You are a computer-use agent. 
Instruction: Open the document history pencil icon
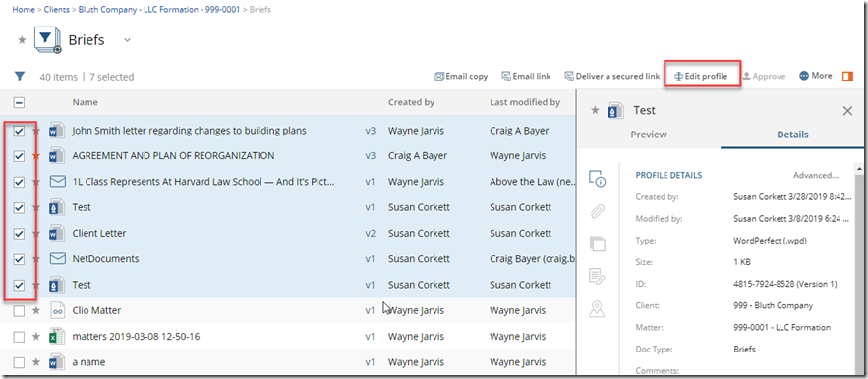click(597, 276)
